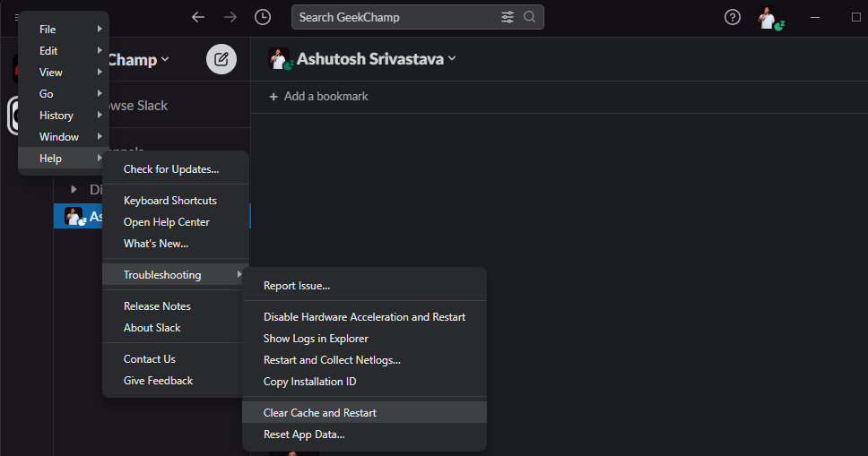This screenshot has width=868, height=456.
Task: Choose Reset App Data option
Action: (x=304, y=434)
